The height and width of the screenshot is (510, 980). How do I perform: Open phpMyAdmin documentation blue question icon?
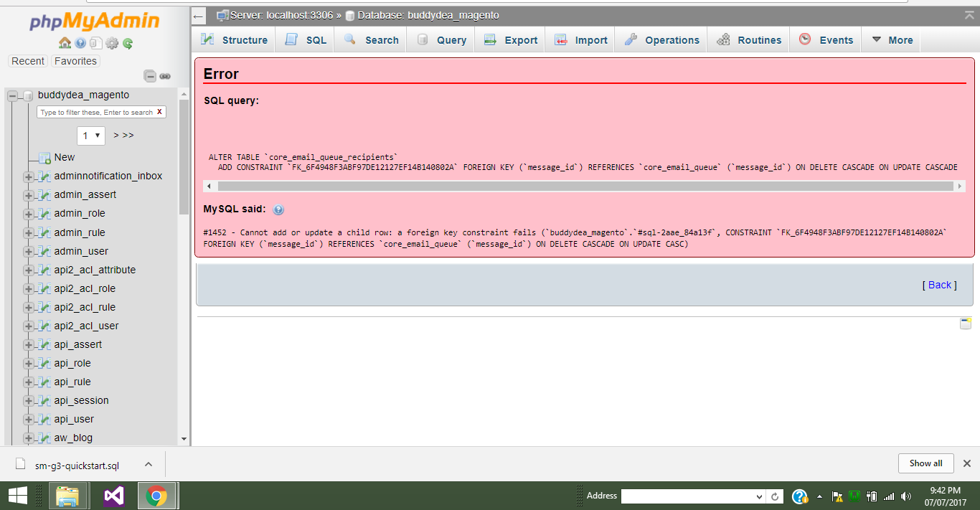(80, 43)
